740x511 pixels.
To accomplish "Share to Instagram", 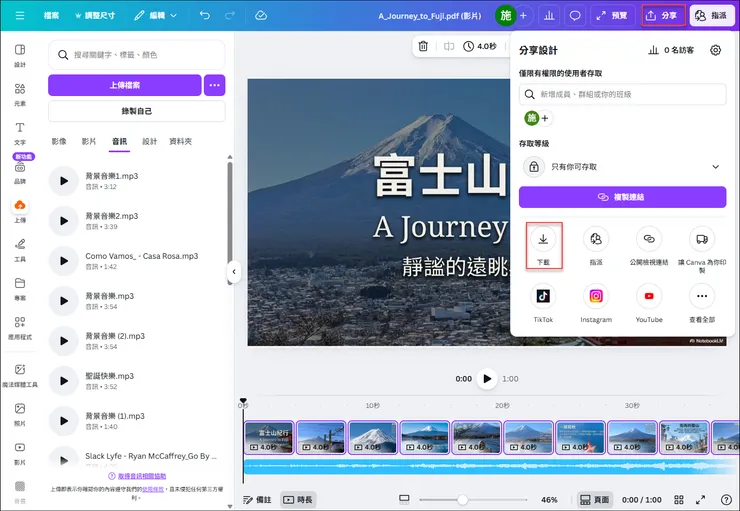I will (x=596, y=303).
